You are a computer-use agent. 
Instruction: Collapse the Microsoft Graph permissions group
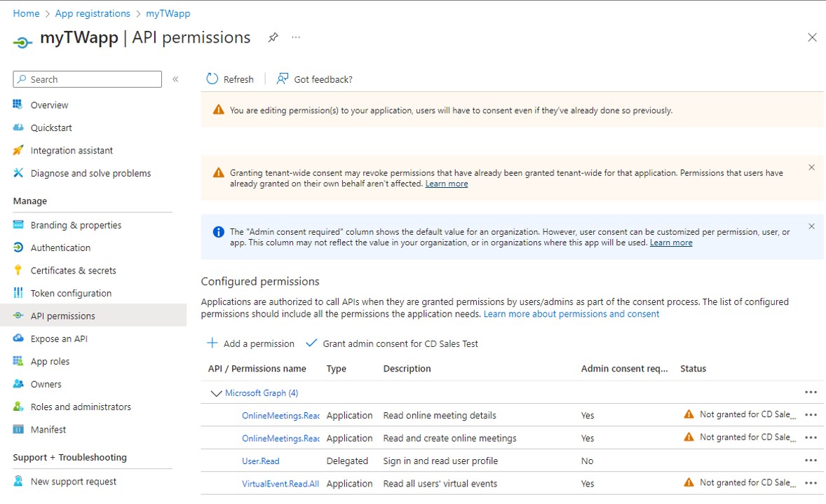pyautogui.click(x=216, y=393)
